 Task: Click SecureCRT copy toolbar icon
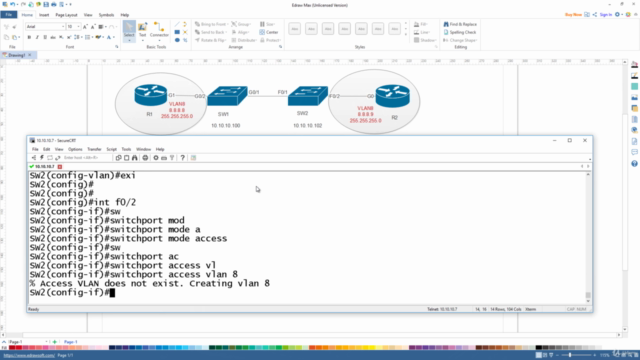[x=118, y=158]
